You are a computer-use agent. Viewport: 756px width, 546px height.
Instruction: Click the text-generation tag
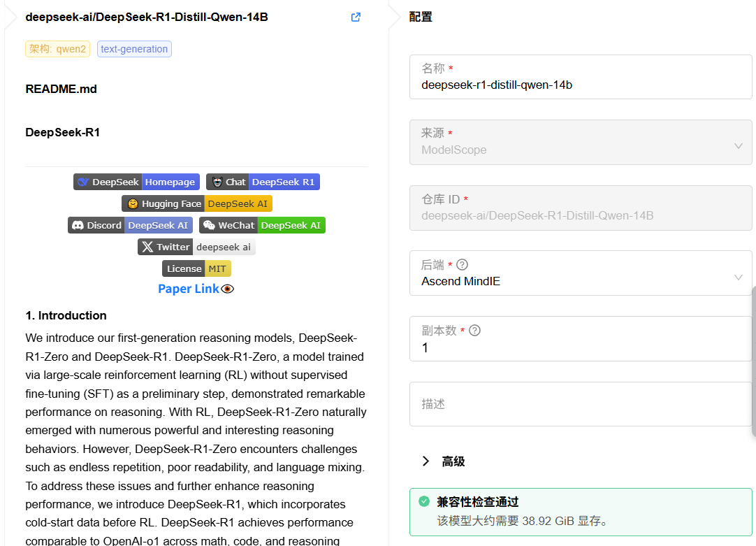tap(134, 49)
